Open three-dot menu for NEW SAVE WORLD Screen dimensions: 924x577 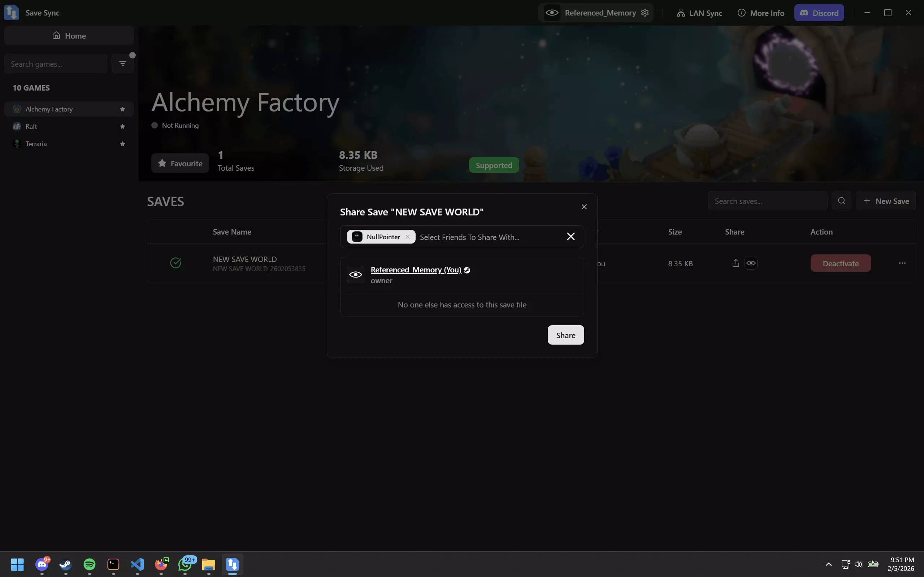[902, 263]
